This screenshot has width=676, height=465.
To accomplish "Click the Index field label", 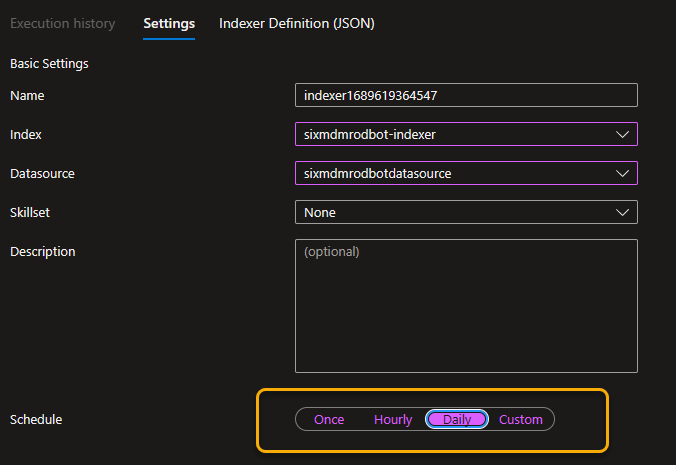I will [26, 134].
